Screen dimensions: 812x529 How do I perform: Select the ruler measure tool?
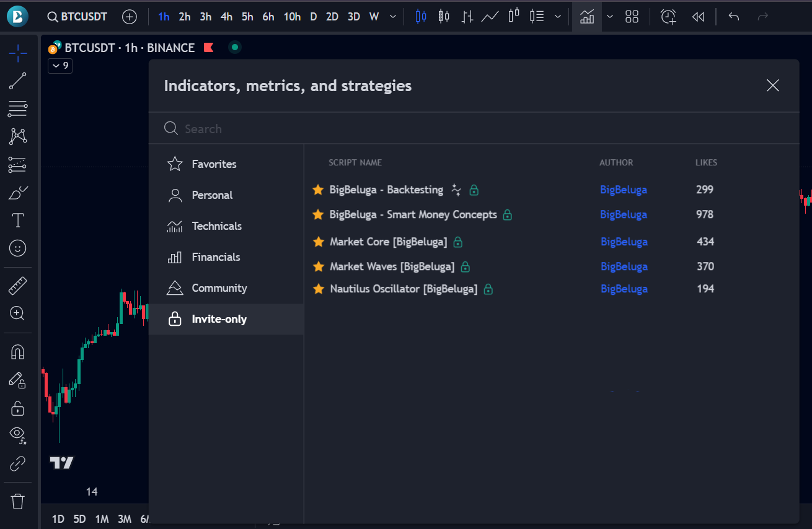pos(18,286)
